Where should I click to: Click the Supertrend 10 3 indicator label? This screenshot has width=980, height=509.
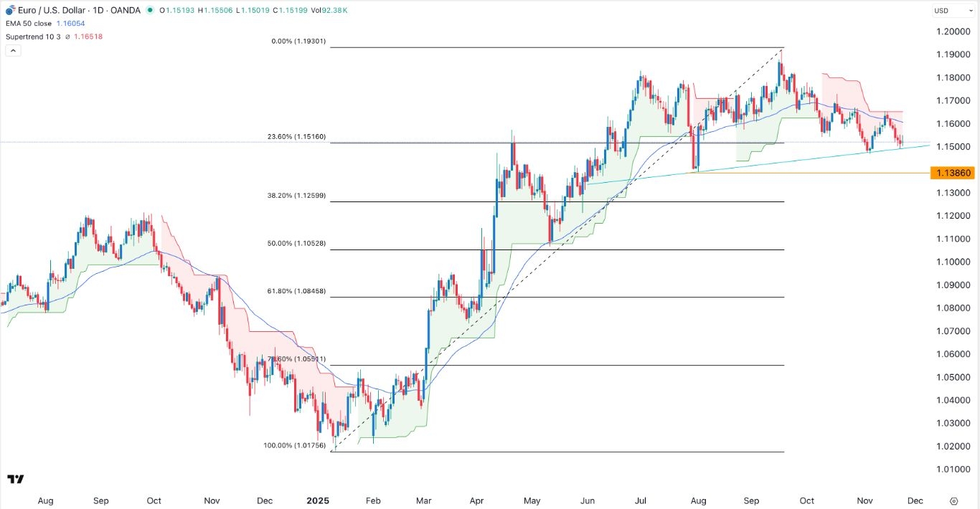coord(34,36)
